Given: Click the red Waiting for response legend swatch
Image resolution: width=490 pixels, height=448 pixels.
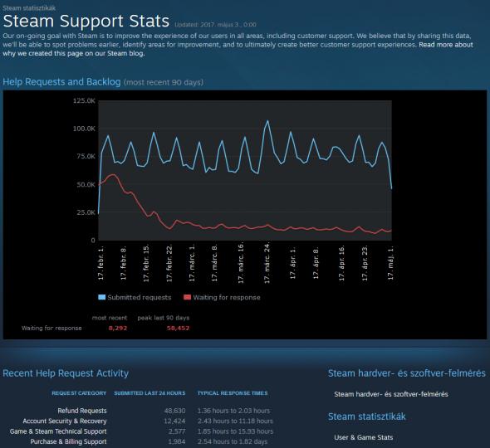Looking at the screenshot, I should (187, 297).
